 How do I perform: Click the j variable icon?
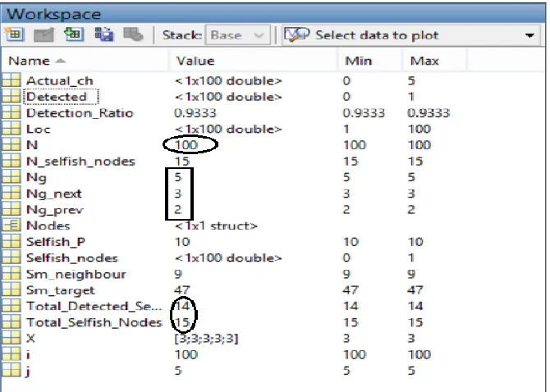[11, 371]
